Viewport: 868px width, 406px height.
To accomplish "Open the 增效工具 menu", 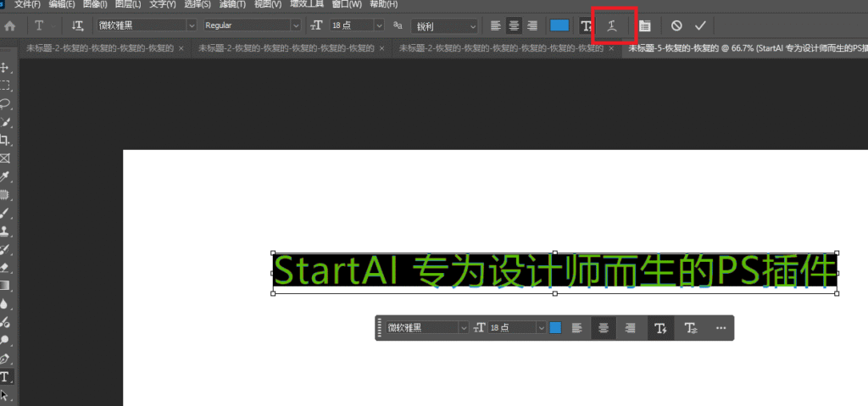I will 307,4.
